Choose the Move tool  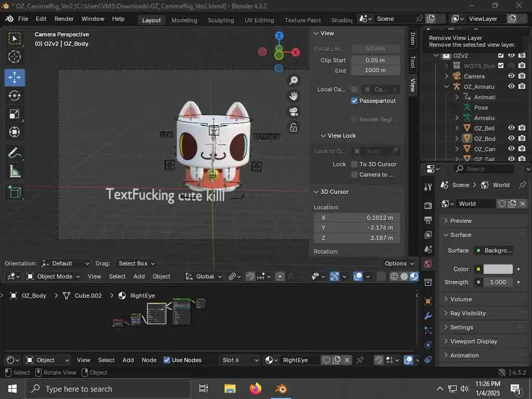[x=15, y=77]
